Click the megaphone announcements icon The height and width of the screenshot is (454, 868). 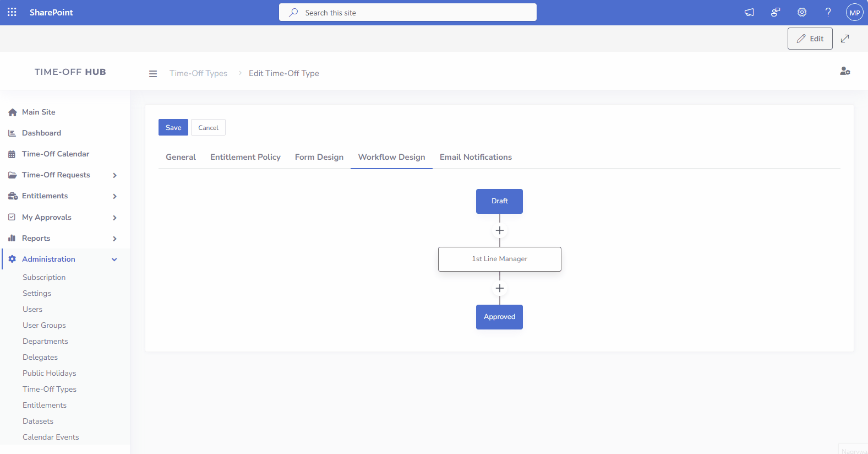(x=749, y=12)
